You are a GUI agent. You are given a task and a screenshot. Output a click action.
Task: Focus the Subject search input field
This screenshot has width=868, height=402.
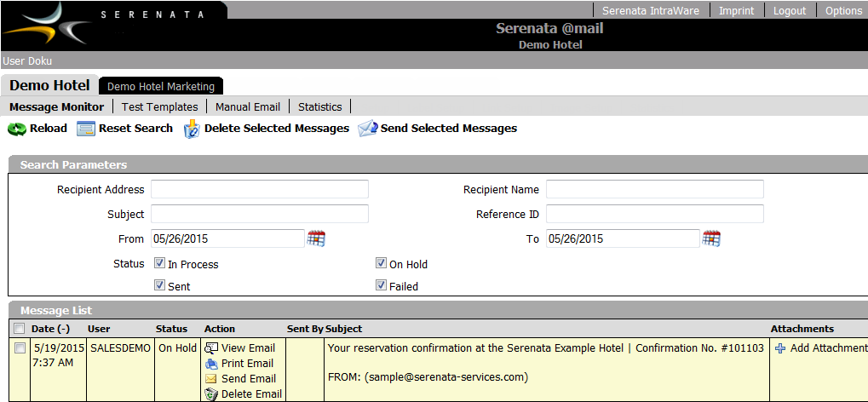(x=260, y=214)
